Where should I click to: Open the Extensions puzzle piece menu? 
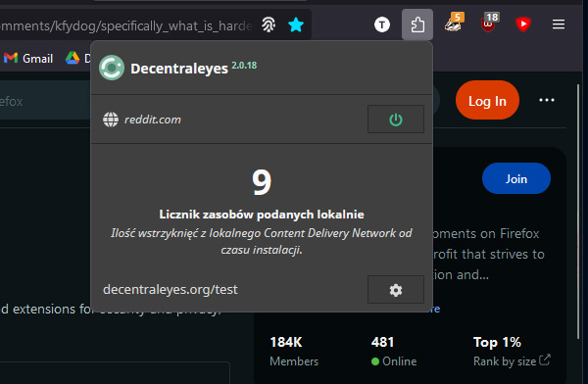tap(417, 24)
